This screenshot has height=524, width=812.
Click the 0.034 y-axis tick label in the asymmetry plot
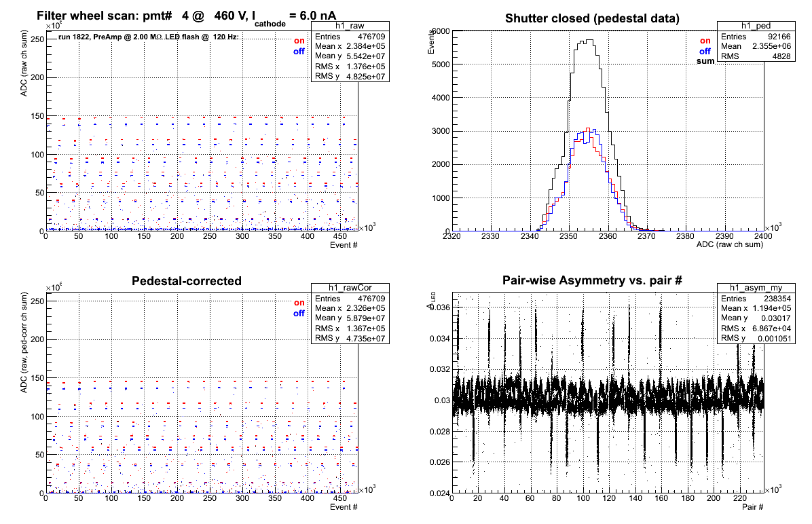click(x=440, y=339)
